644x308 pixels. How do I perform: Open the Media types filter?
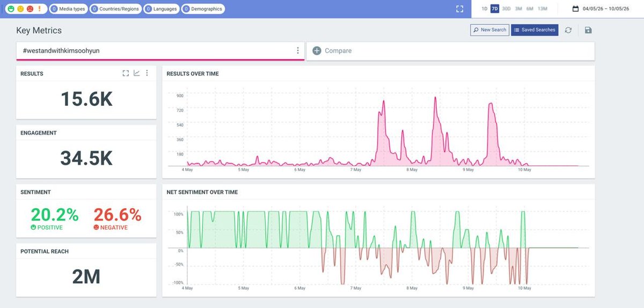point(68,9)
